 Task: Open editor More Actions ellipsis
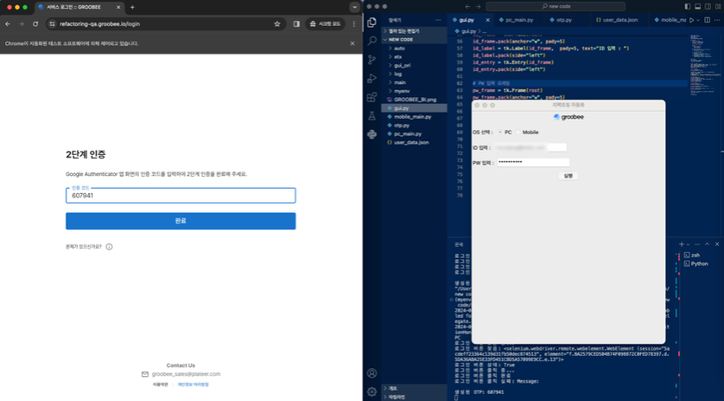pyautogui.click(x=717, y=20)
